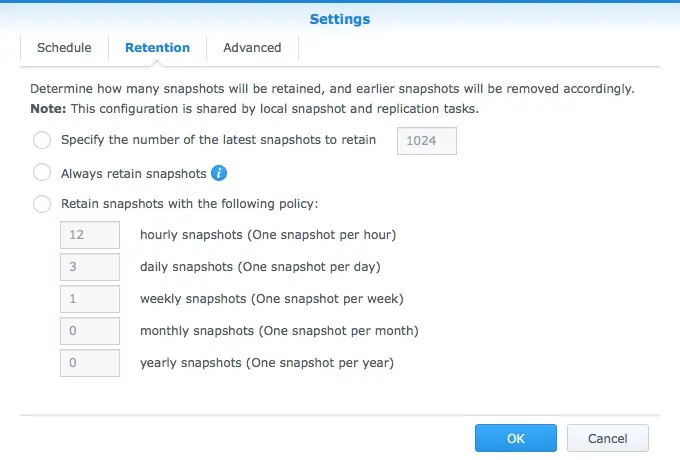
Task: Click the 'Specify the number of the latest snapshots' label
Action: (x=219, y=140)
